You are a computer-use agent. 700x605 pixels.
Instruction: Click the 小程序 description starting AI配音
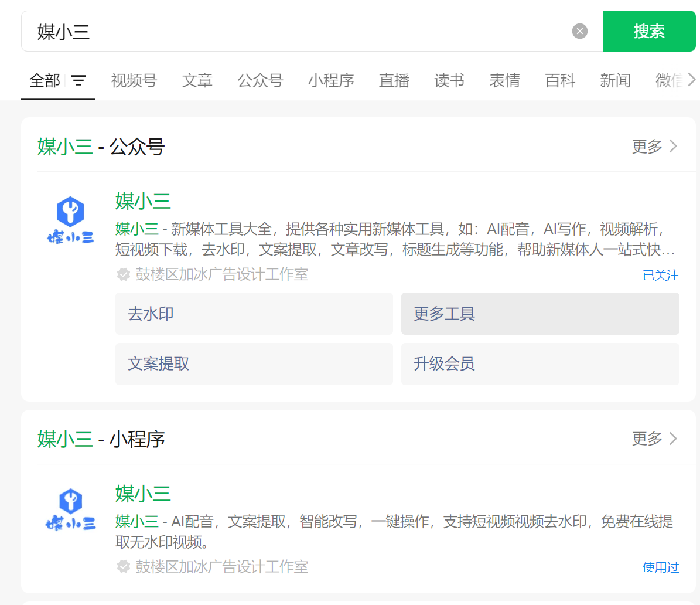(394, 532)
